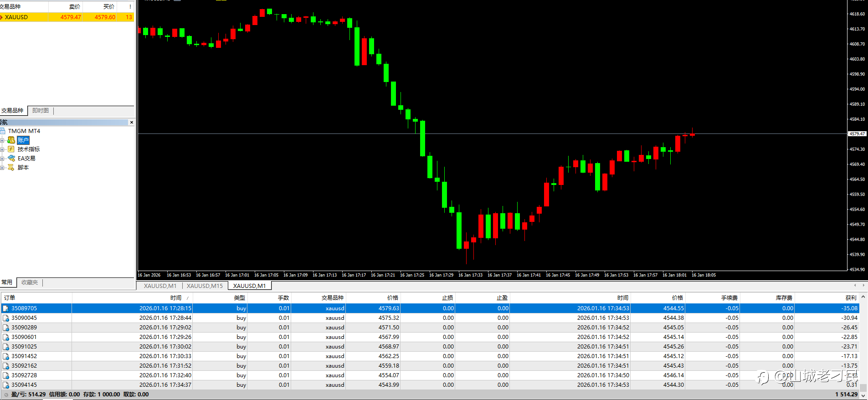868x400 pixels.
Task: Click the 技术指标 indicators icon
Action: click(x=11, y=149)
